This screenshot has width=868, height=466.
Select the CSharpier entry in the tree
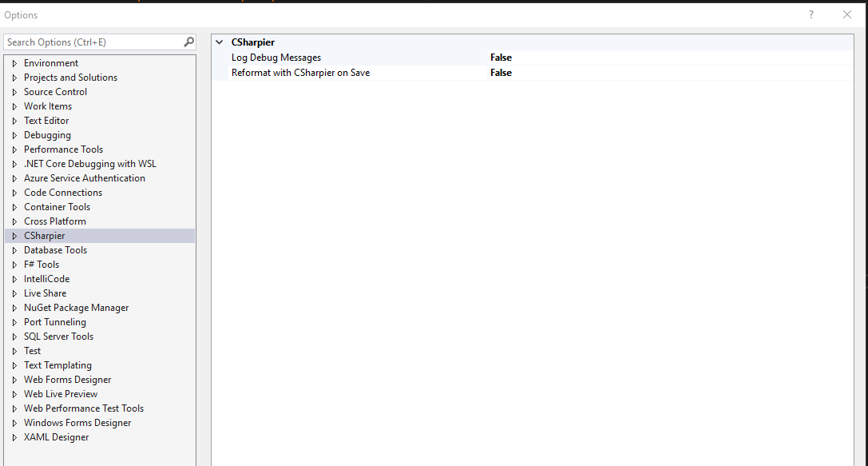(x=45, y=235)
